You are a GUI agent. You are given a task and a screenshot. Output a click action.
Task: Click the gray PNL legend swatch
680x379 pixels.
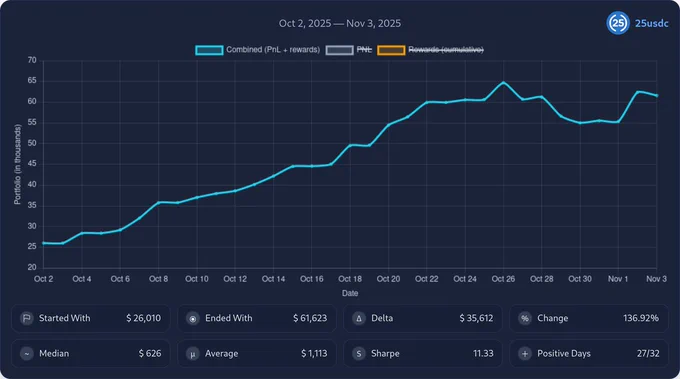tap(340, 50)
